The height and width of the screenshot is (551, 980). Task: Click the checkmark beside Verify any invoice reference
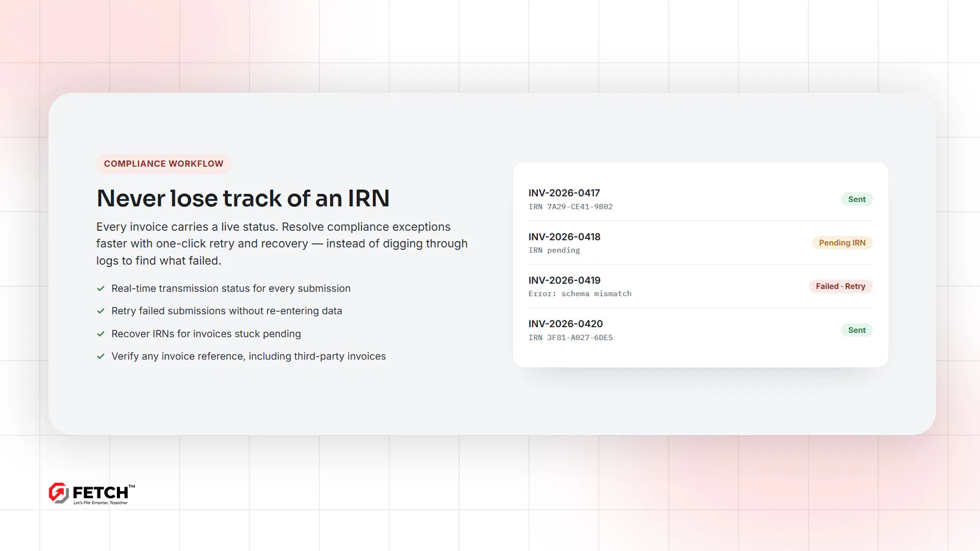(101, 357)
